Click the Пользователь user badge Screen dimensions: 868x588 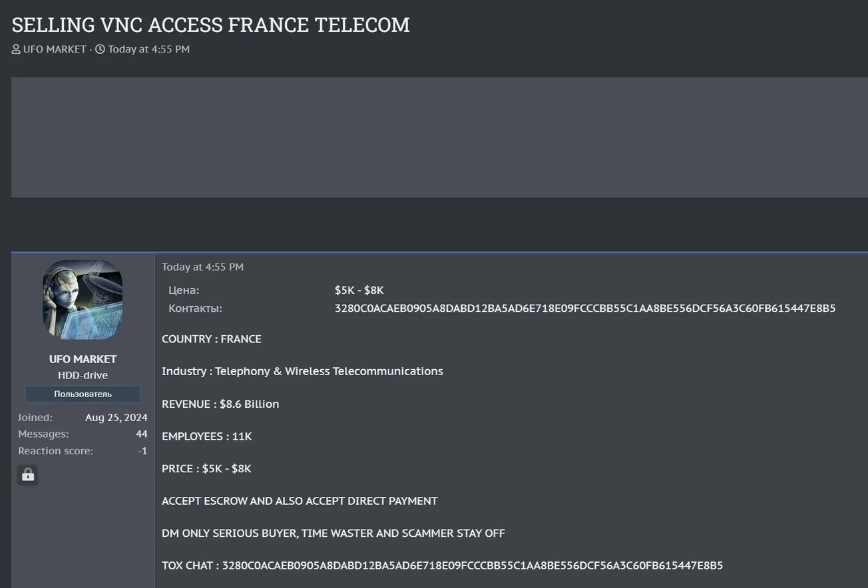83,394
